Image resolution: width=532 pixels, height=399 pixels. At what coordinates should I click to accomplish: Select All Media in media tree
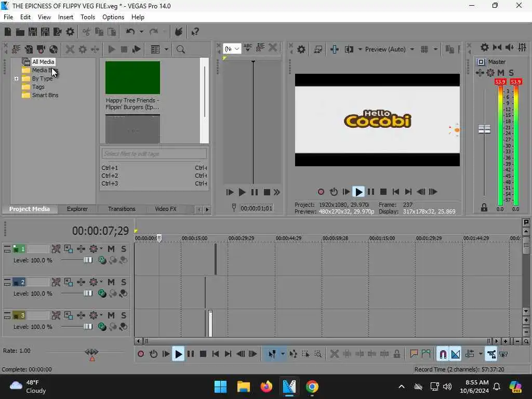pyautogui.click(x=43, y=62)
